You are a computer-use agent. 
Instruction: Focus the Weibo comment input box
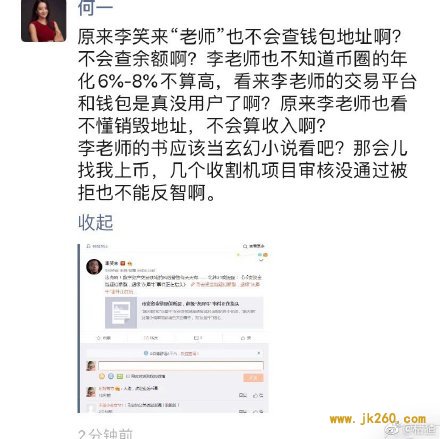click(181, 366)
